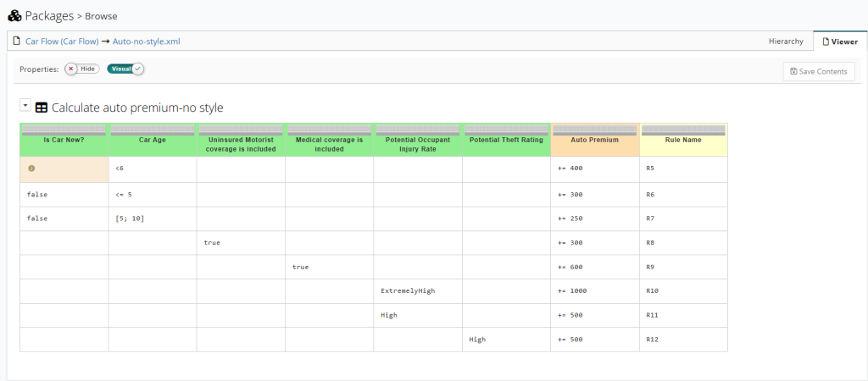Click the false cell in R6 row
The image size is (868, 381).
click(x=64, y=195)
